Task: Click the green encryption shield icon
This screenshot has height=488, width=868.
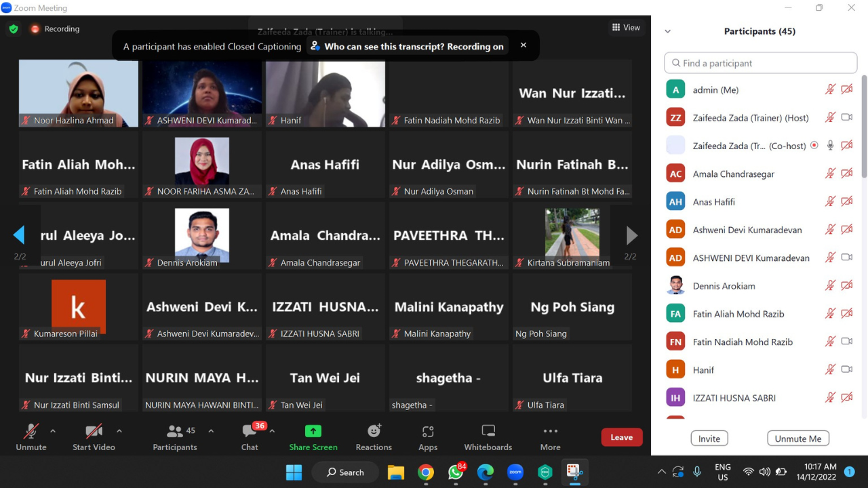Action: pos(14,29)
